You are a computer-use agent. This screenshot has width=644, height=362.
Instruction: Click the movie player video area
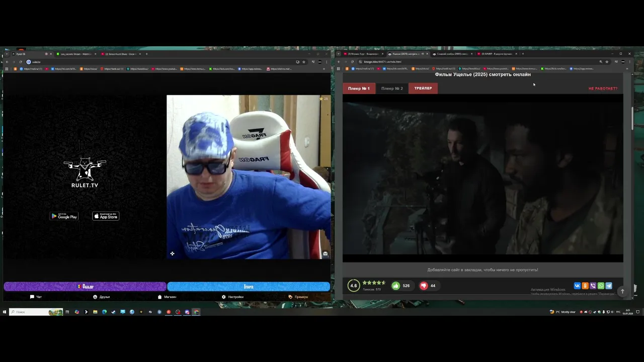pyautogui.click(x=483, y=178)
